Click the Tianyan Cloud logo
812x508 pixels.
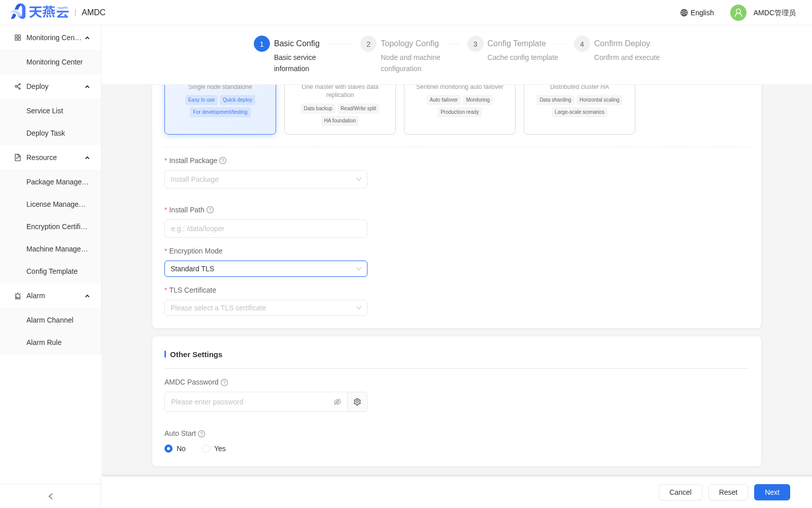(40, 12)
